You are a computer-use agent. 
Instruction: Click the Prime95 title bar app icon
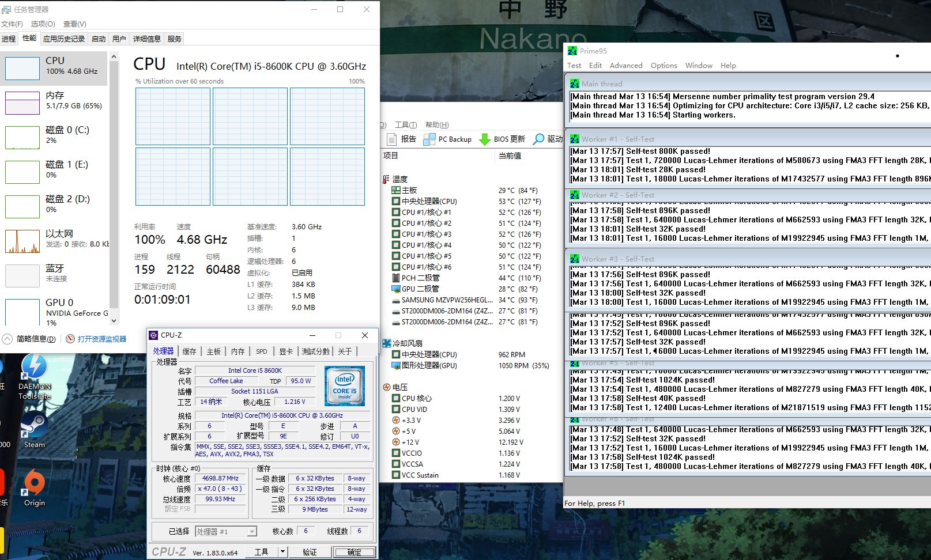click(572, 51)
